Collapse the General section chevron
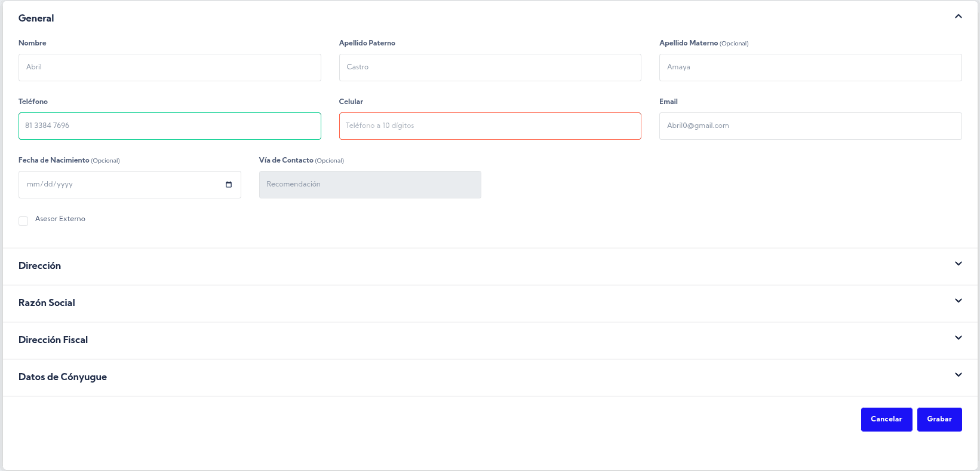This screenshot has height=471, width=980. coord(958,17)
